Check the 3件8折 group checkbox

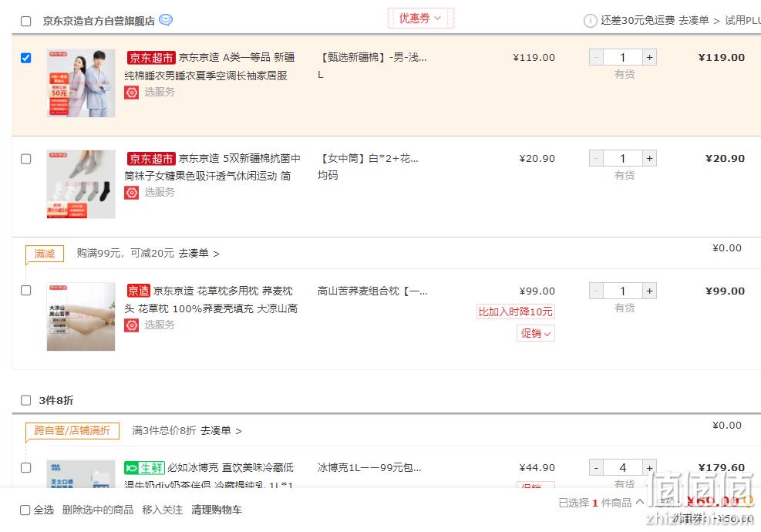pos(25,400)
